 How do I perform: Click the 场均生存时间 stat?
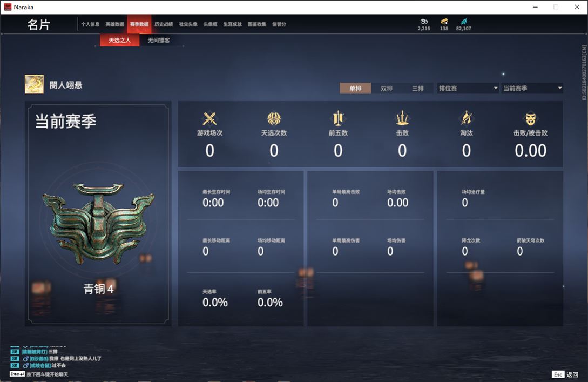[x=271, y=199]
